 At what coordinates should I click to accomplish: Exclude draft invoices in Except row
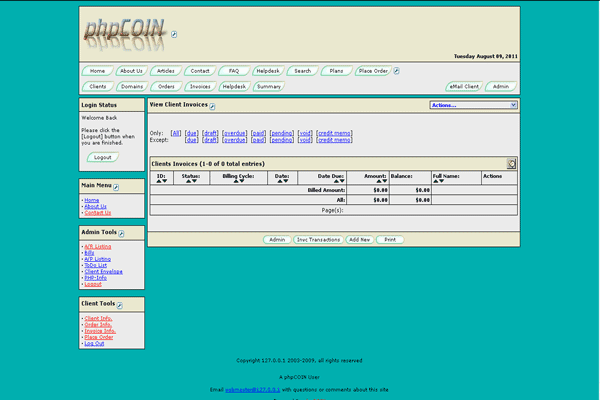click(x=210, y=140)
